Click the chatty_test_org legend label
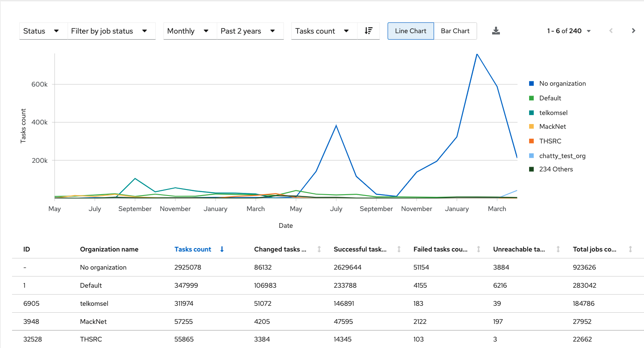Screen dimensions: 644x348 pyautogui.click(x=563, y=156)
